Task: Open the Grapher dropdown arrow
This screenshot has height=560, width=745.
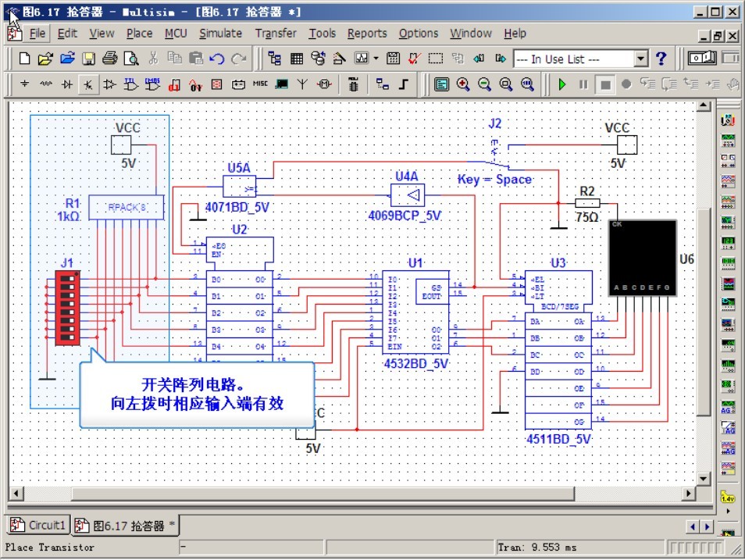Action: (376, 59)
